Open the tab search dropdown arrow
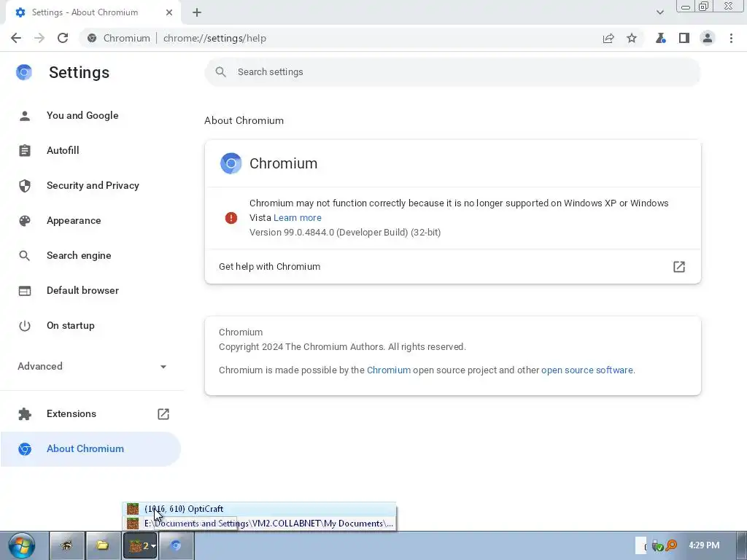The image size is (747, 560). [659, 12]
